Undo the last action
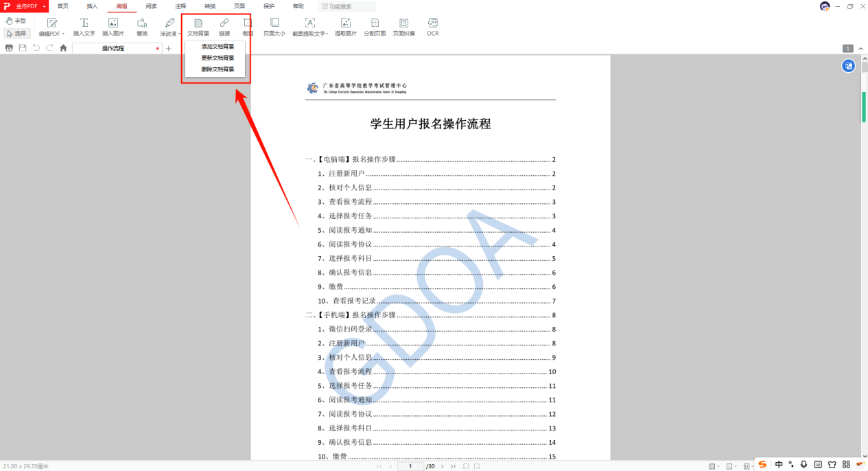 tap(36, 47)
